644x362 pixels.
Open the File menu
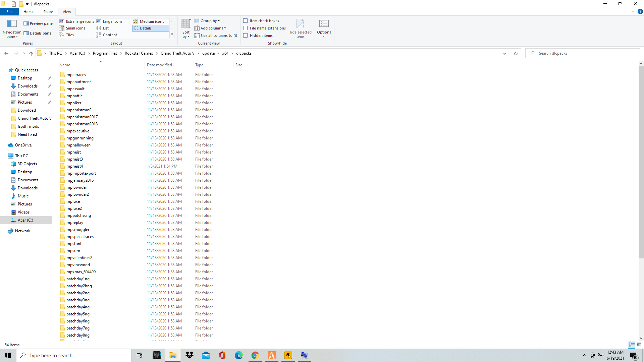click(9, 12)
